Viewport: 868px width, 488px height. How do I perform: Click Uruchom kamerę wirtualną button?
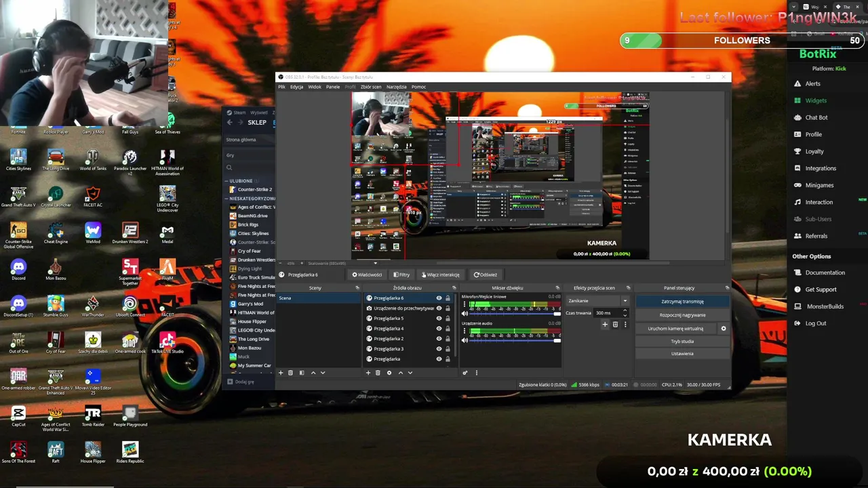(675, 329)
